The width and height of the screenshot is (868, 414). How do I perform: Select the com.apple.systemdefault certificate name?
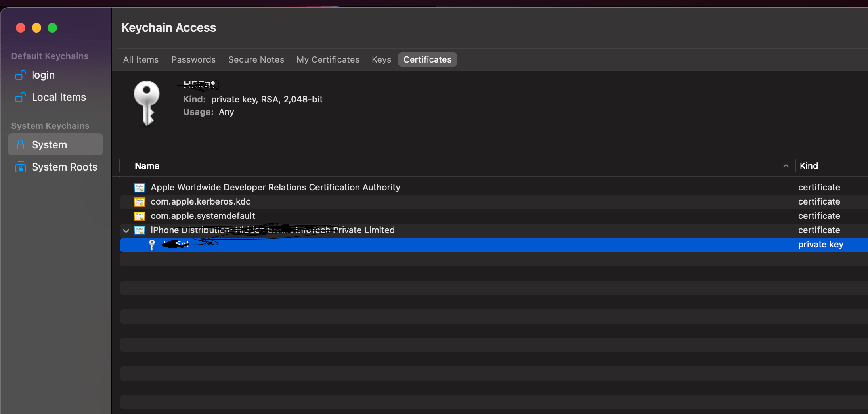tap(203, 216)
